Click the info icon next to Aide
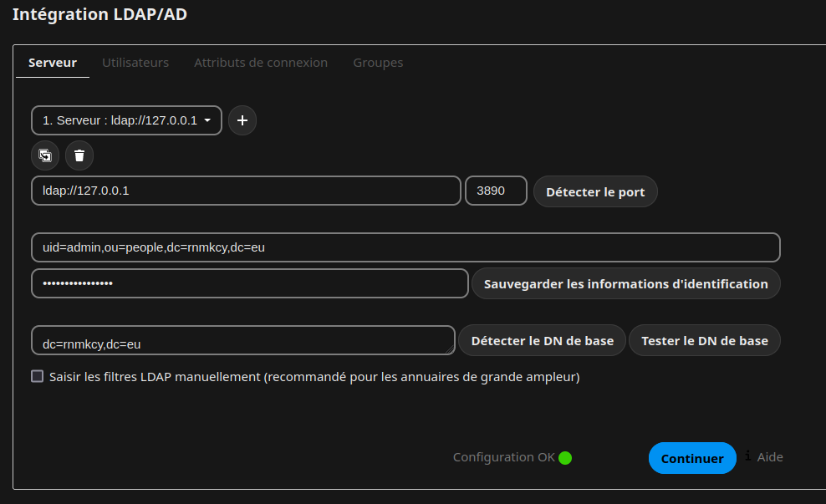826x504 pixels. (747, 456)
